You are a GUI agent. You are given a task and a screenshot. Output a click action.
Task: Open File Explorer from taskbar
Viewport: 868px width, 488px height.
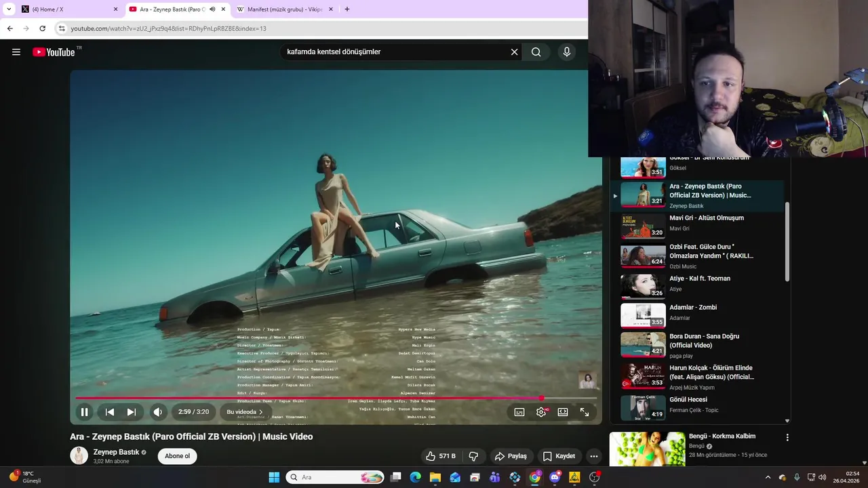[x=435, y=477]
